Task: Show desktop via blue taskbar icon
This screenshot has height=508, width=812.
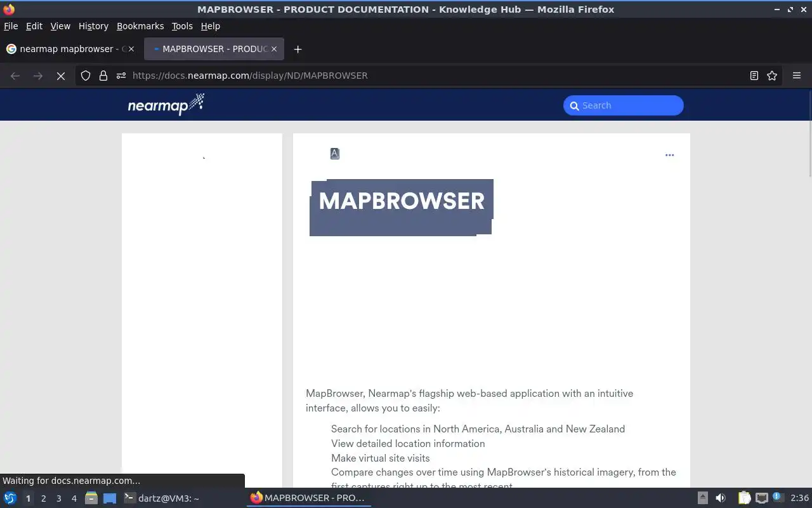Action: pos(110,498)
